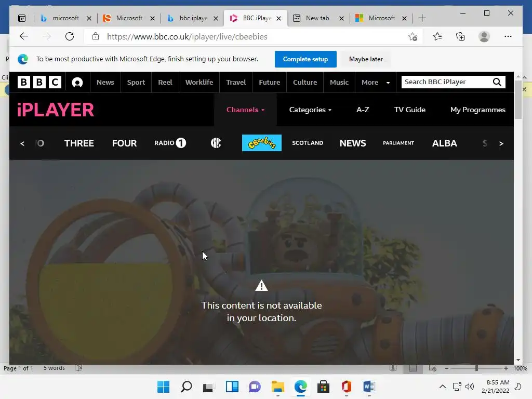Image resolution: width=532 pixels, height=399 pixels.
Task: Select BBC ALBA channel
Action: [445, 143]
